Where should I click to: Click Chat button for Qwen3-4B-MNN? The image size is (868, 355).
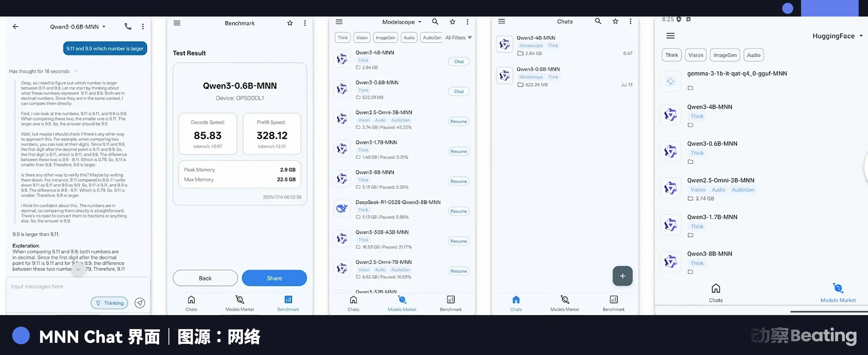(x=459, y=62)
